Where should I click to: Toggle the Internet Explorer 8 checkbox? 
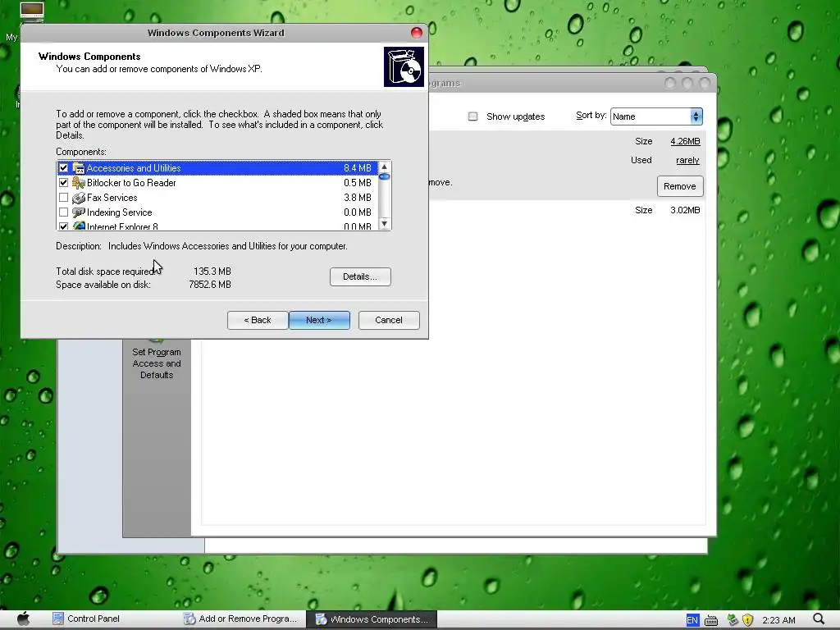pyautogui.click(x=63, y=226)
